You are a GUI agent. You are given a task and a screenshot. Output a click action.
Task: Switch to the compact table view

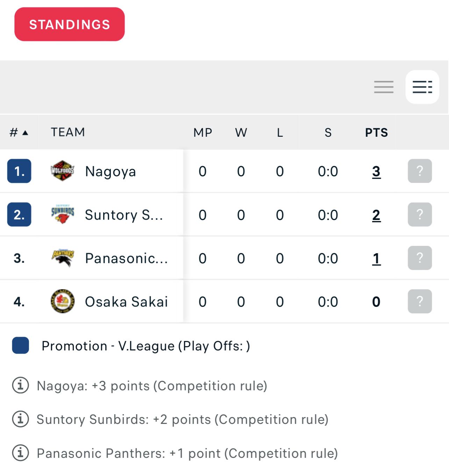coord(384,87)
